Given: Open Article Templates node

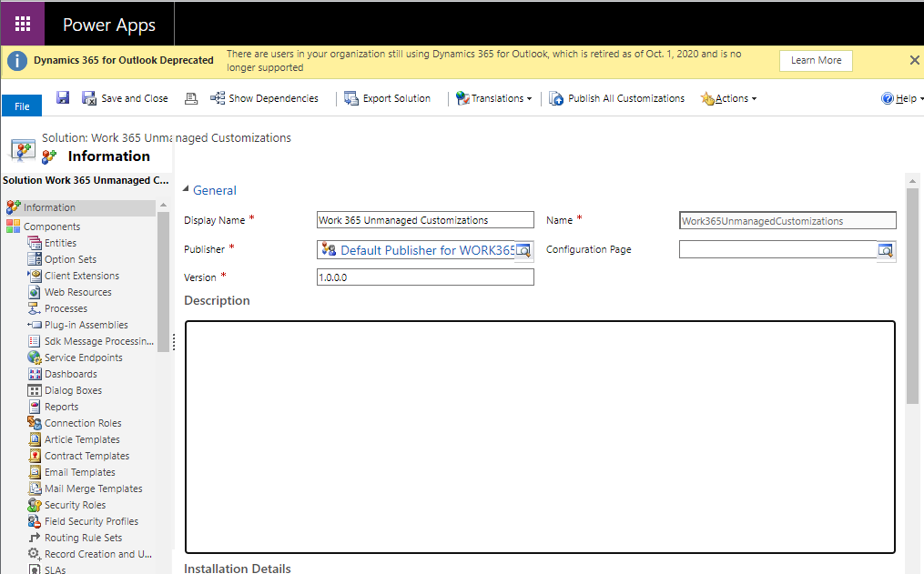Looking at the screenshot, I should (x=82, y=439).
